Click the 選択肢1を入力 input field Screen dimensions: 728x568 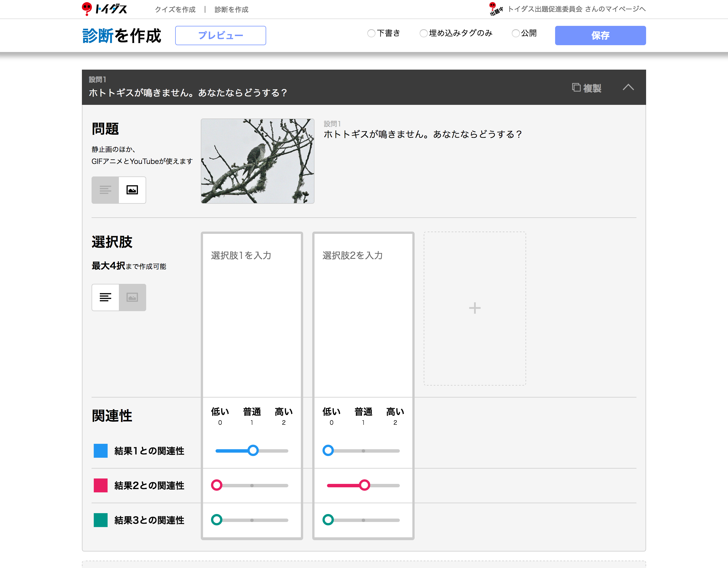[252, 315]
